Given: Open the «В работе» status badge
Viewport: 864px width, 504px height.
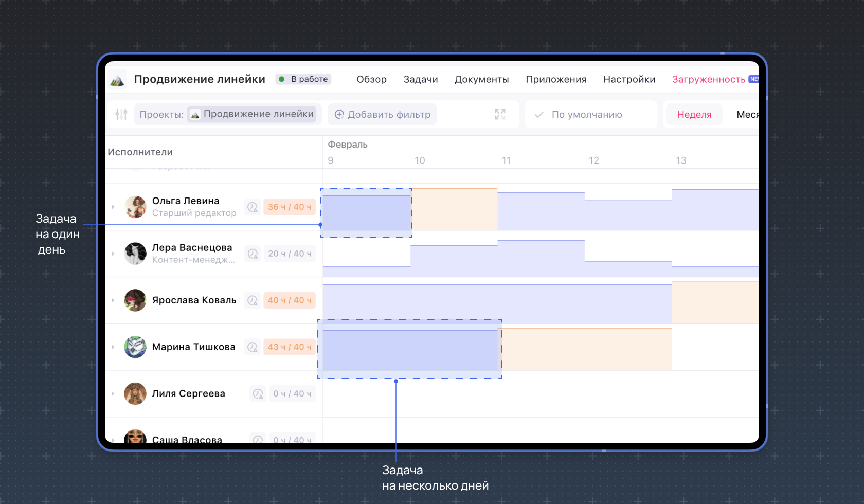Looking at the screenshot, I should pyautogui.click(x=303, y=79).
